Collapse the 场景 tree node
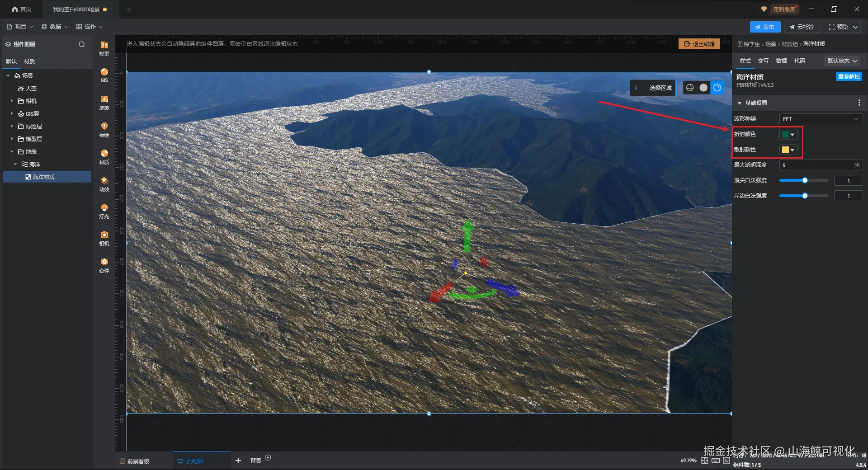868x470 pixels. [x=8, y=75]
